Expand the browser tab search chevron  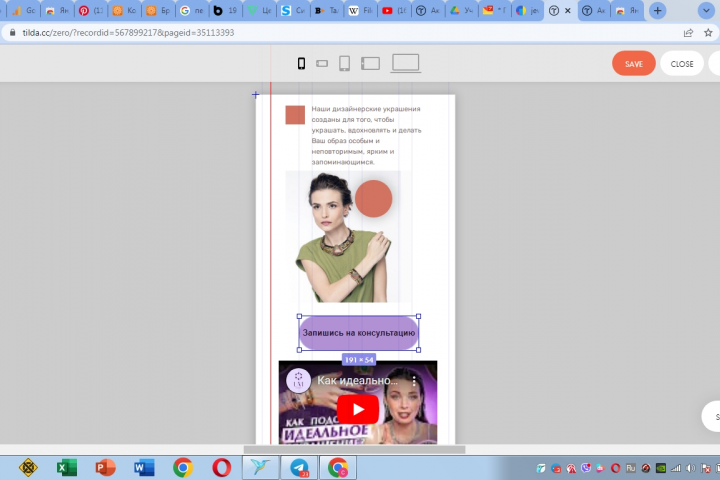706,11
